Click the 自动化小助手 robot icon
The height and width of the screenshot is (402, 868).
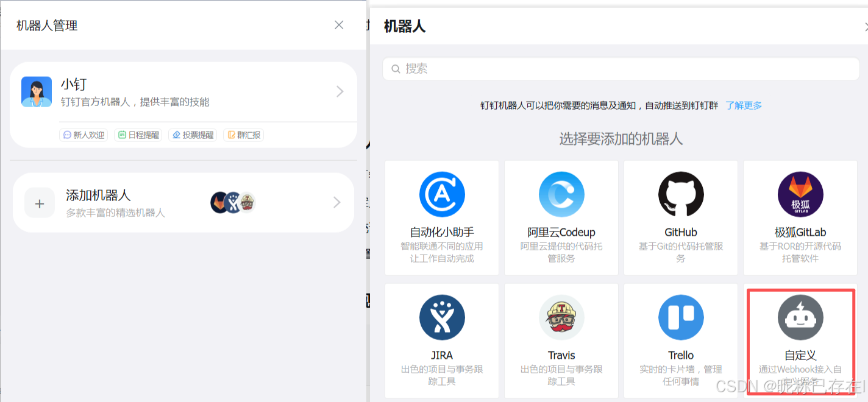coord(442,194)
